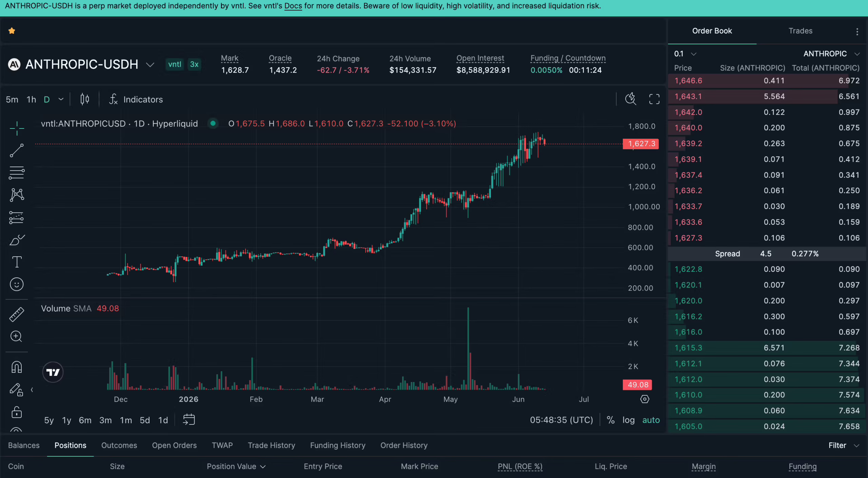Click bid price 1,615.3 row
The image size is (868, 478).
tap(767, 348)
